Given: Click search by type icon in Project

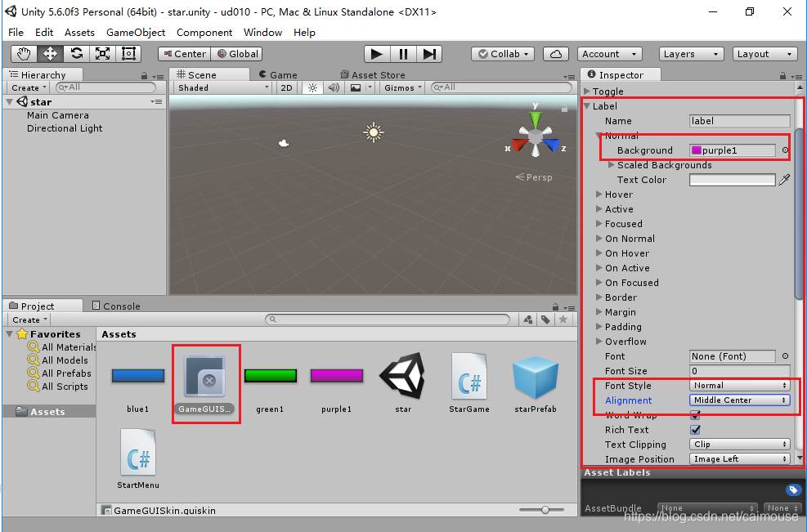Looking at the screenshot, I should click(528, 320).
